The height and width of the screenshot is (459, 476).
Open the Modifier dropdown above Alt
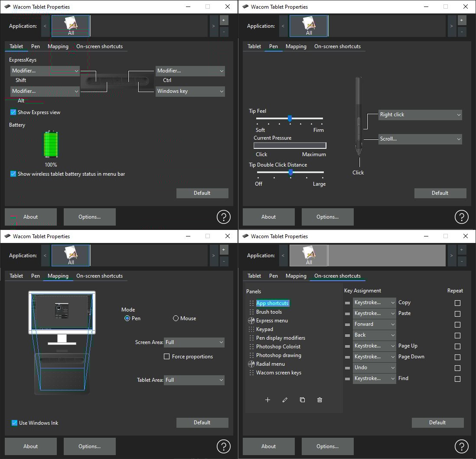point(45,91)
